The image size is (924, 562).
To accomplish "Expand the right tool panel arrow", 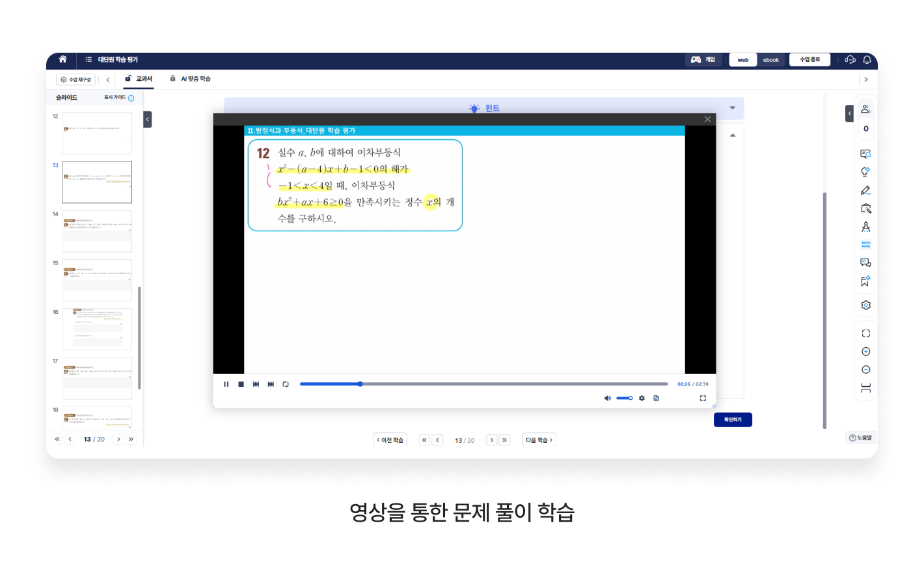I will 849,113.
